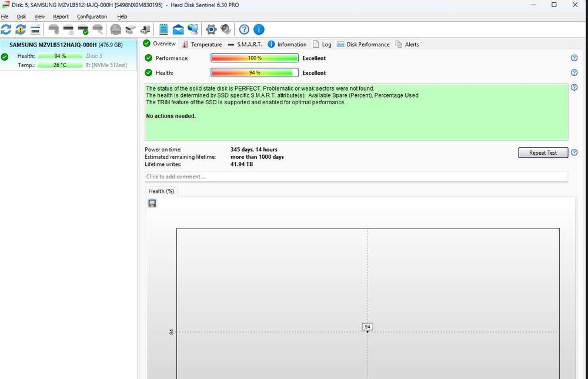Click 'No actions needed.' text
Image resolution: width=588 pixels, height=379 pixels.
tap(171, 116)
